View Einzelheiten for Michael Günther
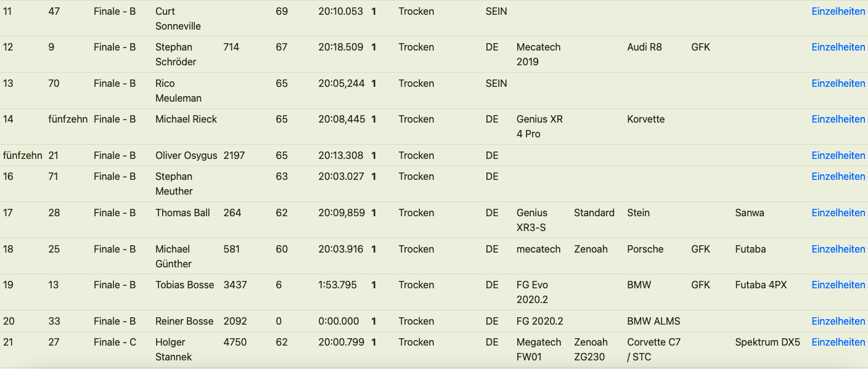This screenshot has height=369, width=868. (838, 249)
